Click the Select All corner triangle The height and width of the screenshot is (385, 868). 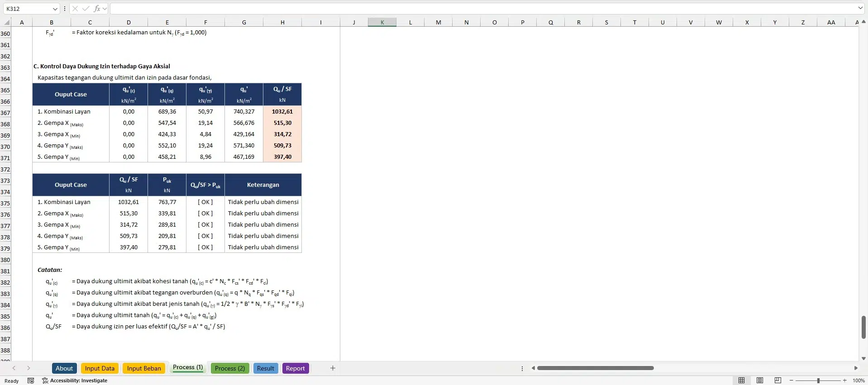coord(6,22)
